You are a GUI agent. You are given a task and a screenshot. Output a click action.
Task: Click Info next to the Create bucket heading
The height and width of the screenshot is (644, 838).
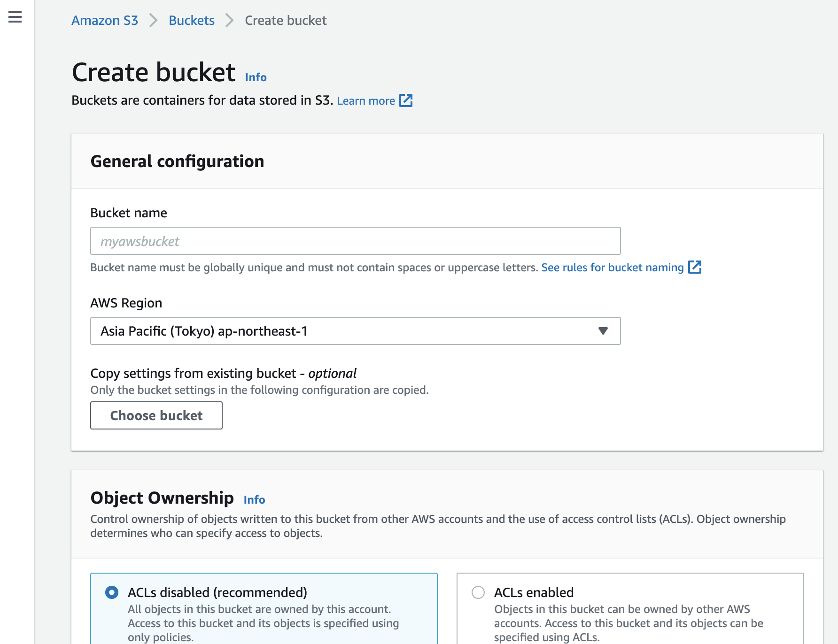click(255, 77)
